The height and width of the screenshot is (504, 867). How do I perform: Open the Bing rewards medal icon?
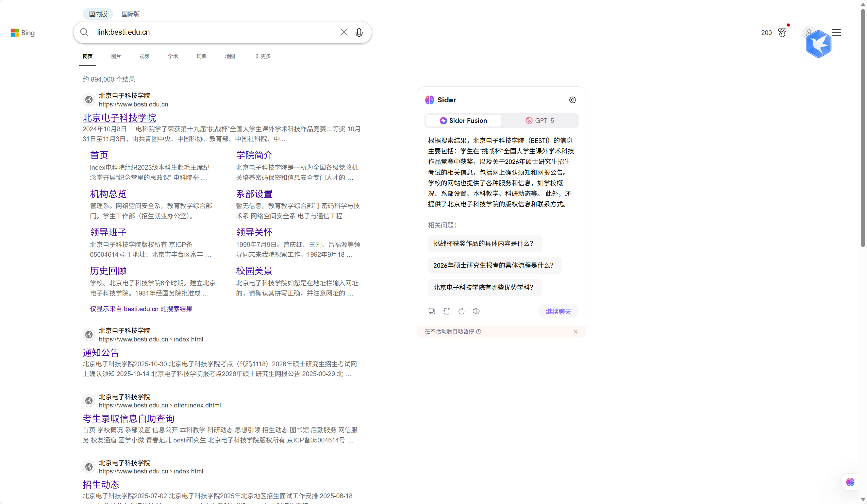click(782, 33)
